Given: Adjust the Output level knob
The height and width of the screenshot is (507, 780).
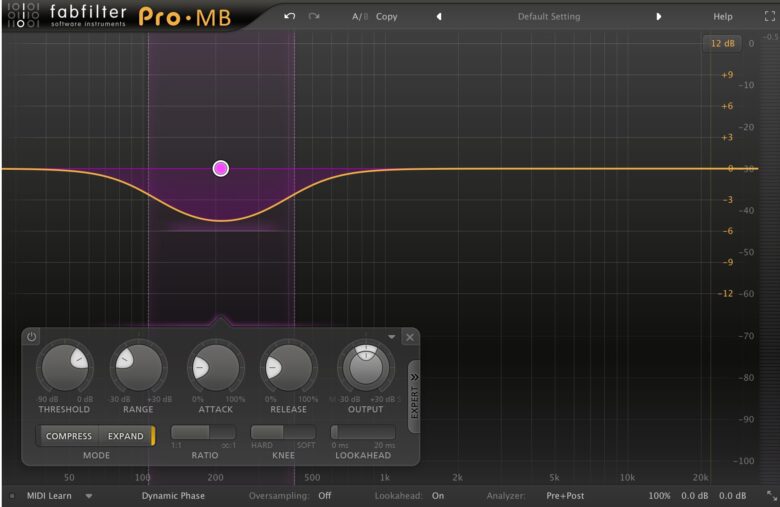Looking at the screenshot, I should click(x=366, y=368).
